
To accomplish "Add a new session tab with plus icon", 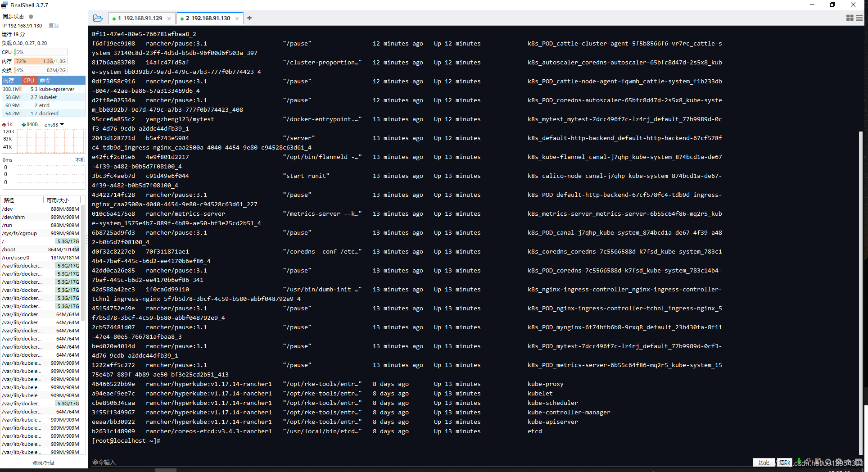I will click(249, 18).
